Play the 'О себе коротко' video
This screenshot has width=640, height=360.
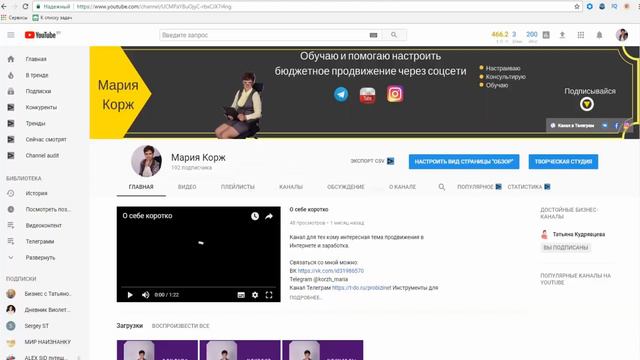130,295
